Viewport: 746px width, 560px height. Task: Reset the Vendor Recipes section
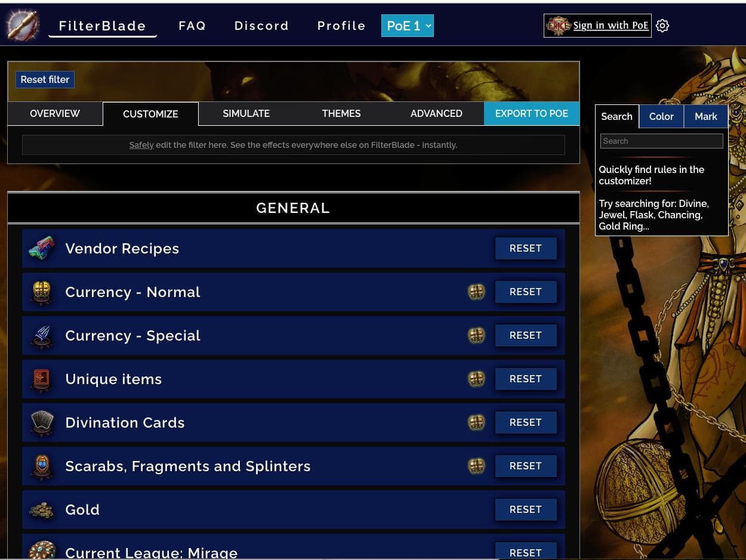(x=526, y=248)
